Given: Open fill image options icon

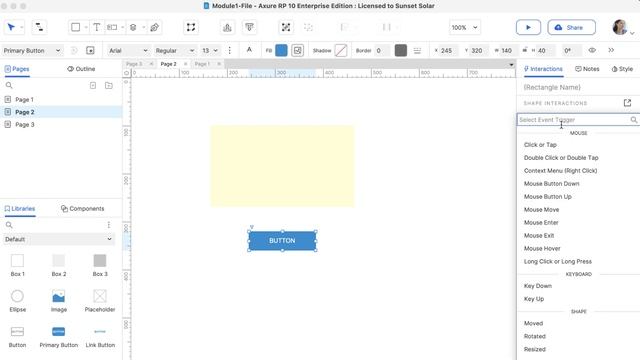Looking at the screenshot, I should click(298, 50).
